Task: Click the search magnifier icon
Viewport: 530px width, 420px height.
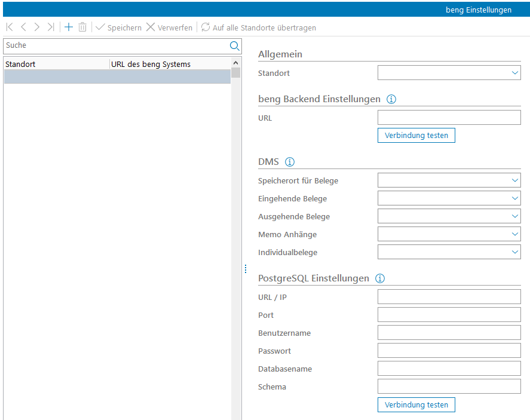Action: 235,45
